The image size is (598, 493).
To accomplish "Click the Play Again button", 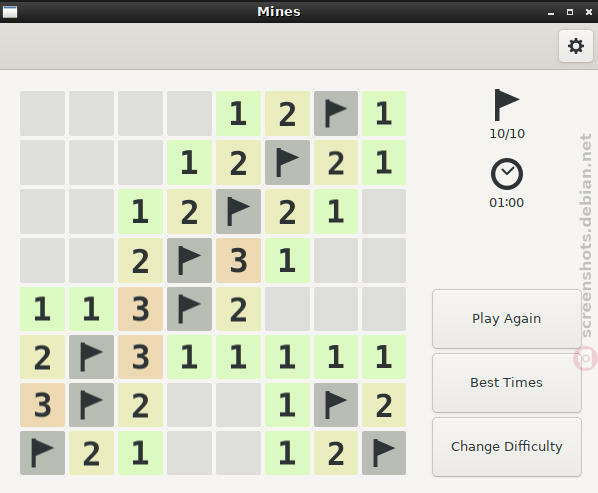I will 506,319.
